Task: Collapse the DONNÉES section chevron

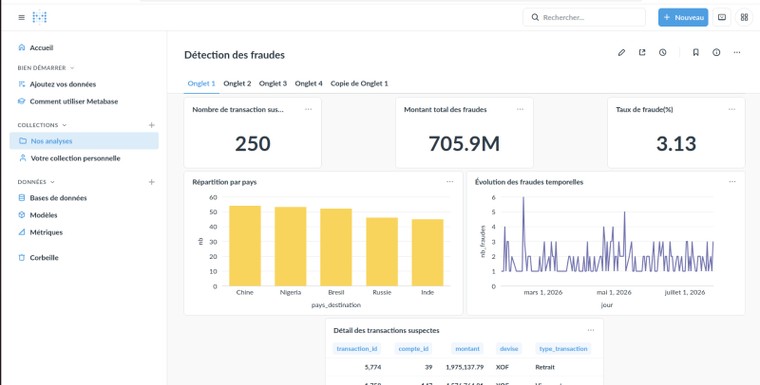Action: (52, 182)
